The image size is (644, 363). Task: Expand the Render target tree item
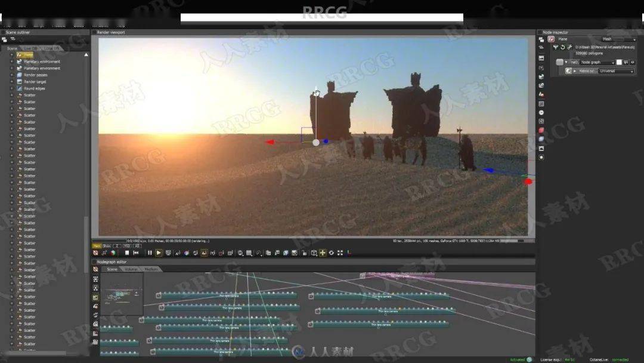11,82
